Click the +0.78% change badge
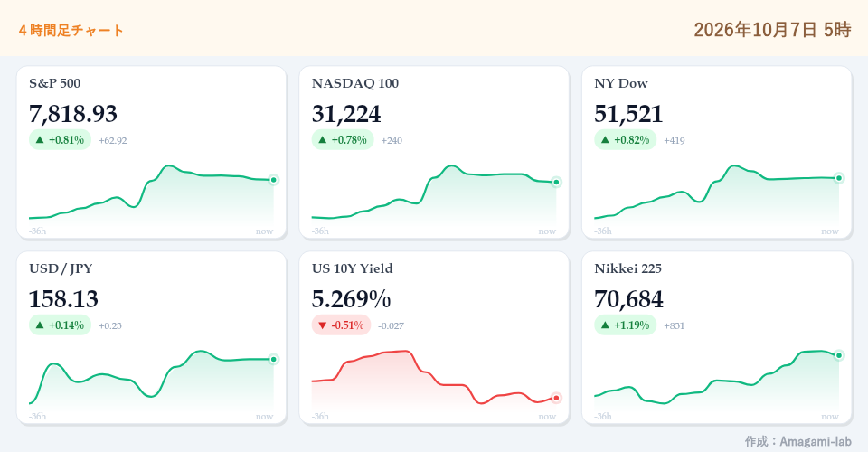This screenshot has height=452, width=868. [343, 140]
